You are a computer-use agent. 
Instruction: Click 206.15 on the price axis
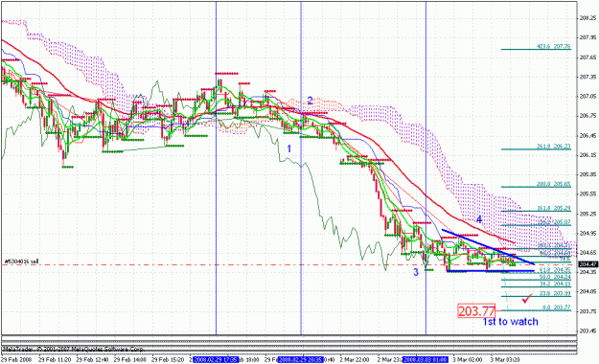point(587,155)
